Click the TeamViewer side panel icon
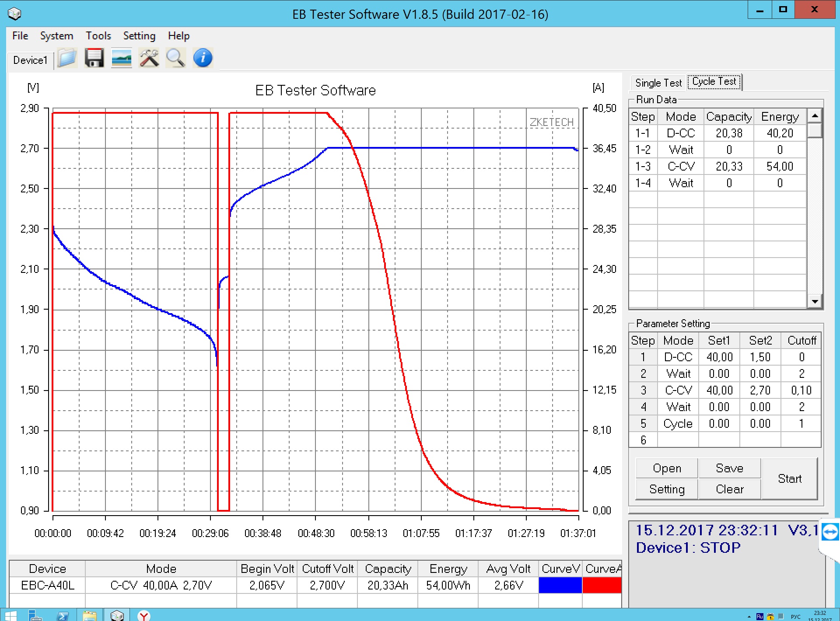The height and width of the screenshot is (621, 840). pyautogui.click(x=830, y=532)
